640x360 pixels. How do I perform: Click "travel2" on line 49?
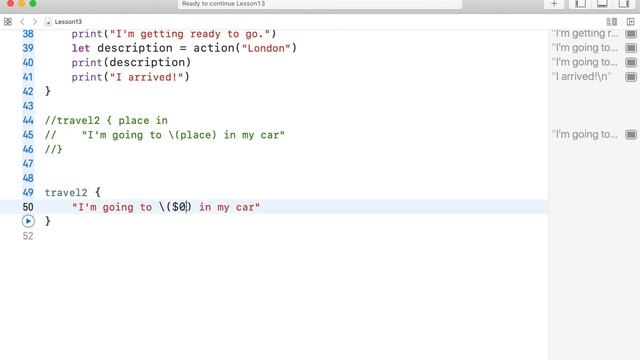coord(66,193)
